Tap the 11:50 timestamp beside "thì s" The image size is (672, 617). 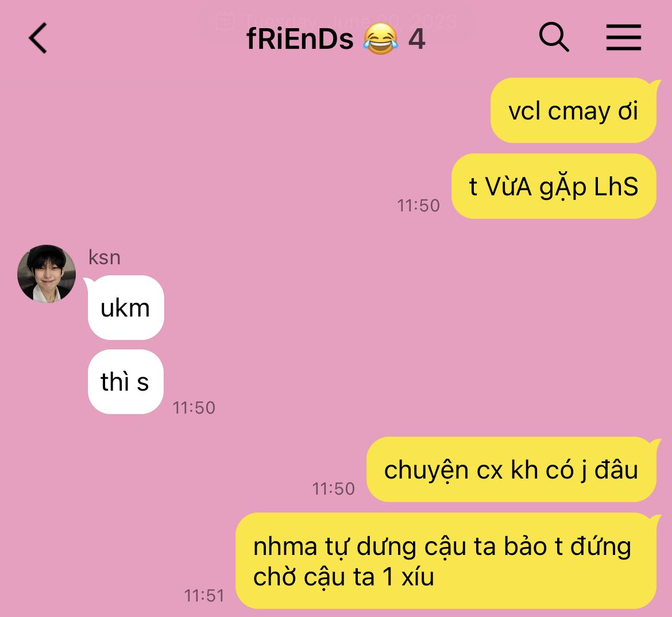(194, 408)
